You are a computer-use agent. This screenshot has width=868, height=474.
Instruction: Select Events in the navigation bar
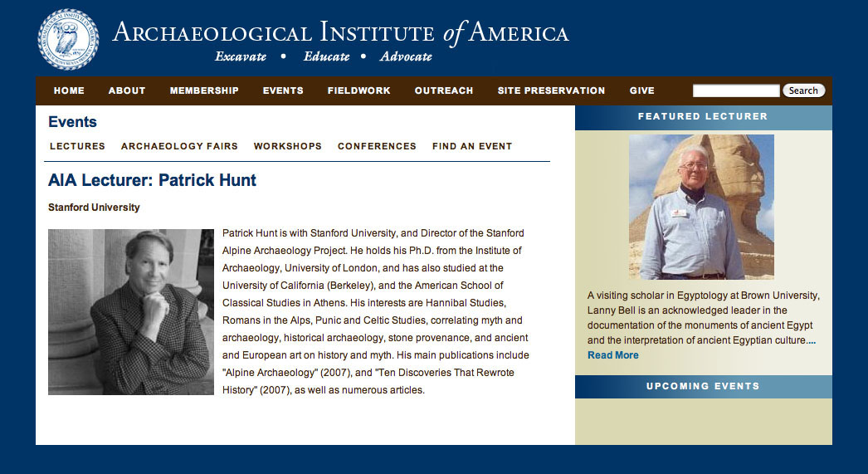283,90
